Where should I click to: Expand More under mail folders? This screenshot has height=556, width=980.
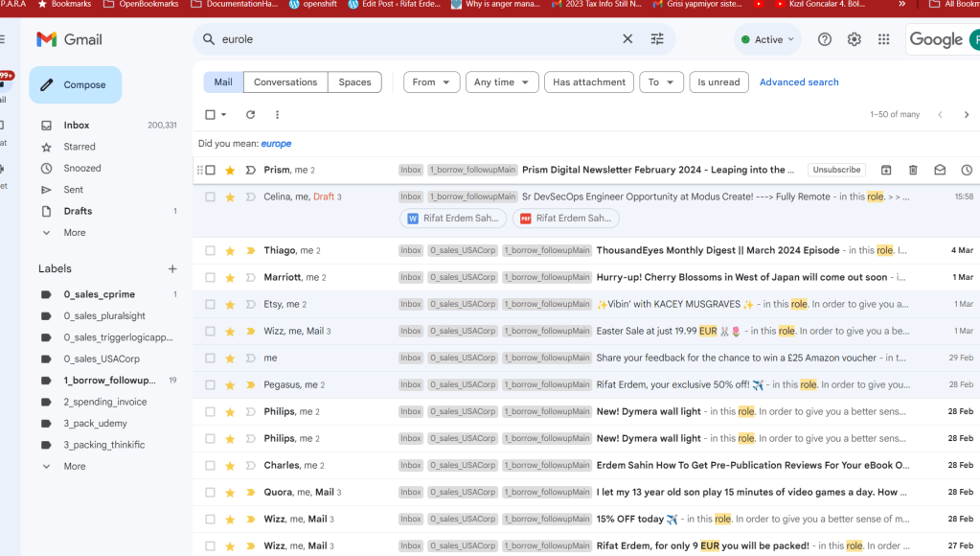(75, 233)
